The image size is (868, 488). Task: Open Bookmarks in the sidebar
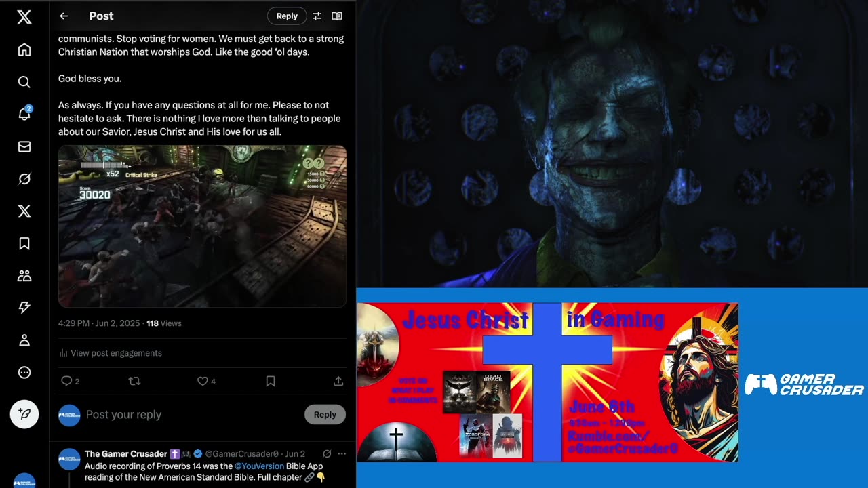(x=24, y=243)
